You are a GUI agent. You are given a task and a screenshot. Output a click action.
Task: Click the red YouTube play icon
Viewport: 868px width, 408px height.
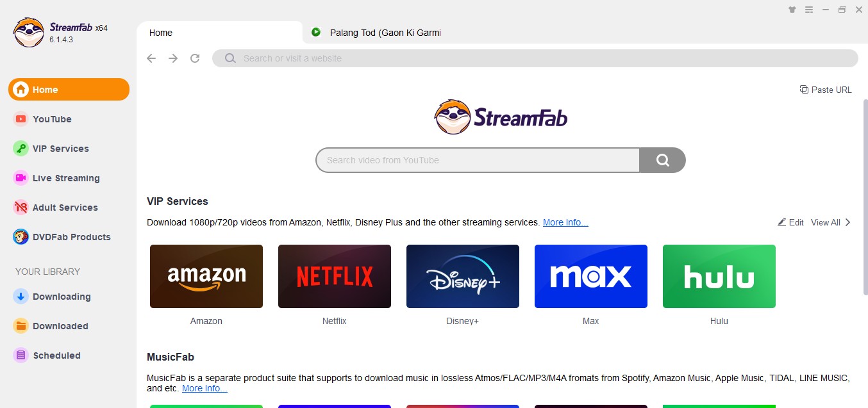pyautogui.click(x=21, y=119)
